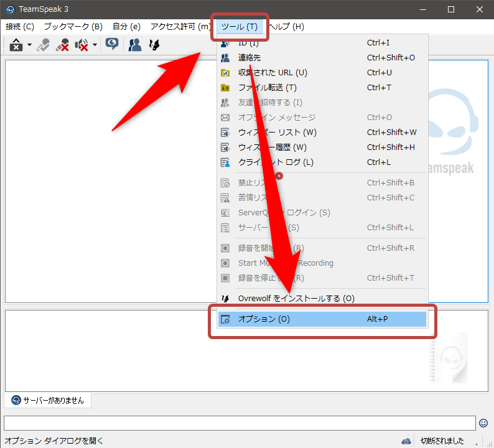Expand the dropdown arrow next to the speaker icon
Image resolution: width=494 pixels, height=448 pixels.
click(x=95, y=45)
